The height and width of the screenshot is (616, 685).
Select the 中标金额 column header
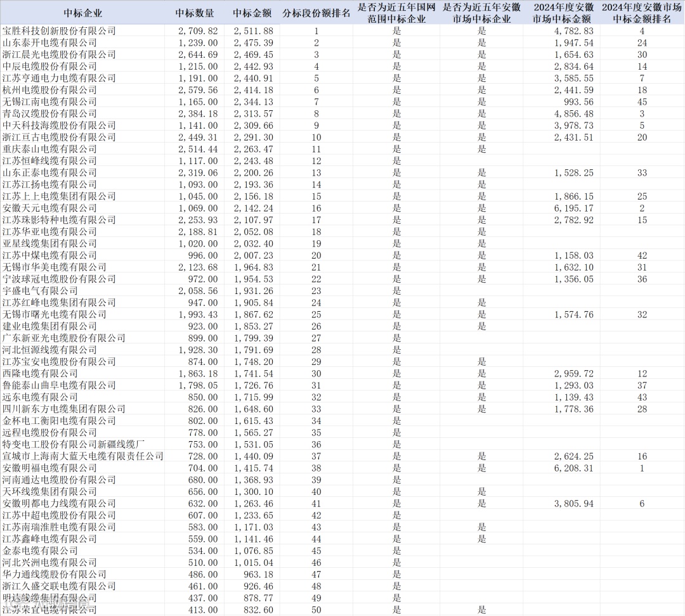[x=252, y=13]
